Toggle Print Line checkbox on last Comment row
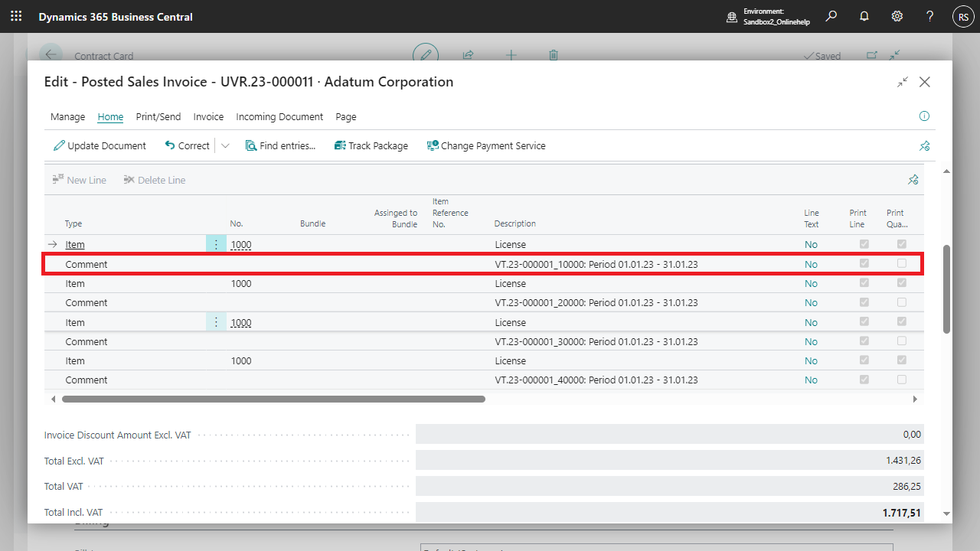Viewport: 980px width, 551px height. coord(864,380)
